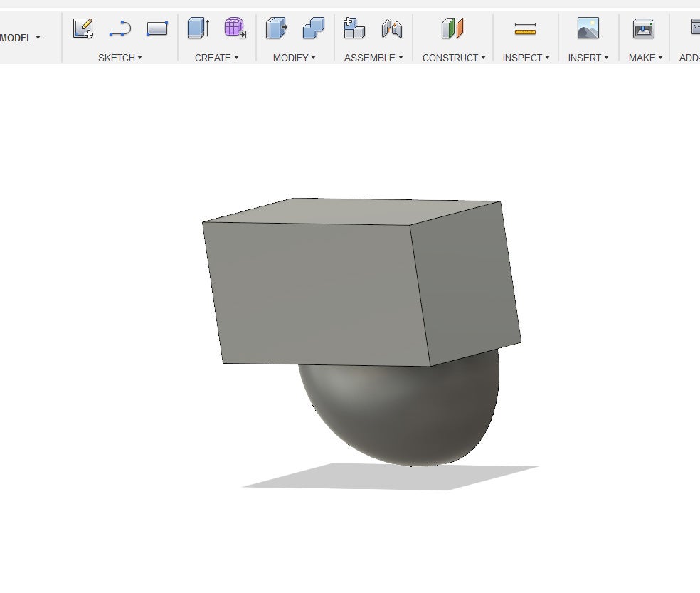This screenshot has width=700, height=593.
Task: Click the Offset Plane construct icon
Action: pos(452,29)
